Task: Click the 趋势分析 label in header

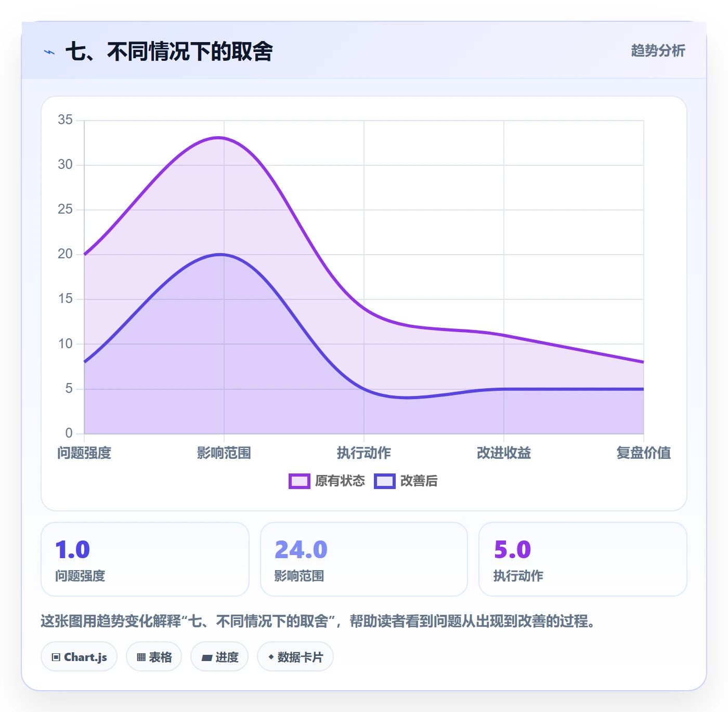Action: 658,50
